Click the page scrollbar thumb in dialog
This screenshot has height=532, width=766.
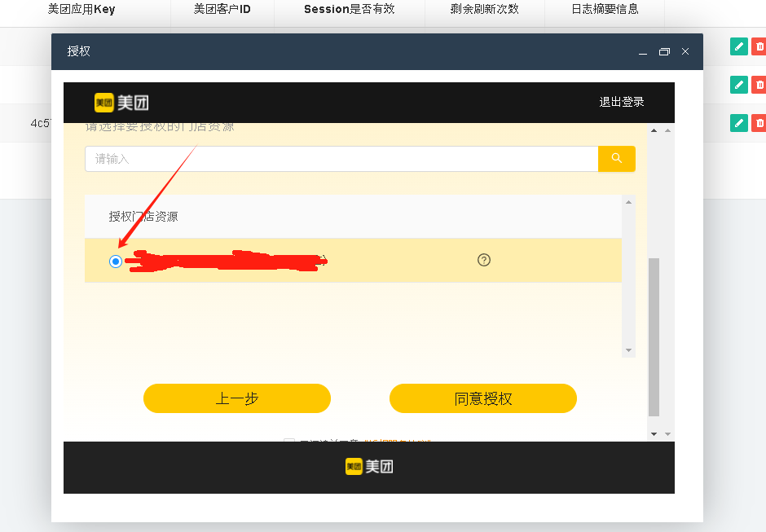[654, 337]
